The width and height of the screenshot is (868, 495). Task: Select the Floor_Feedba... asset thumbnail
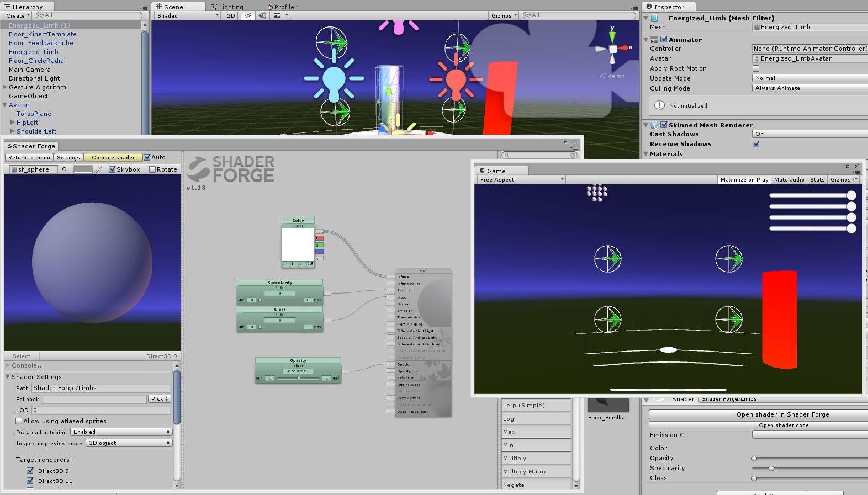click(608, 404)
